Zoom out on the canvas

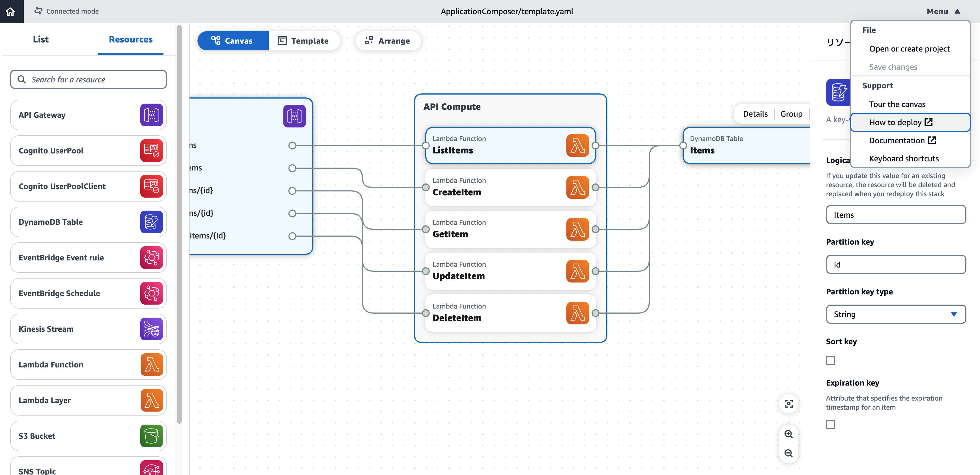tap(789, 453)
